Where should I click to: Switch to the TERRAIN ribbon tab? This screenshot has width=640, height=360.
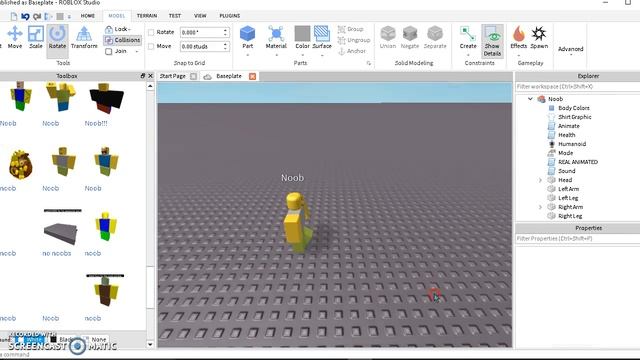[x=147, y=16]
